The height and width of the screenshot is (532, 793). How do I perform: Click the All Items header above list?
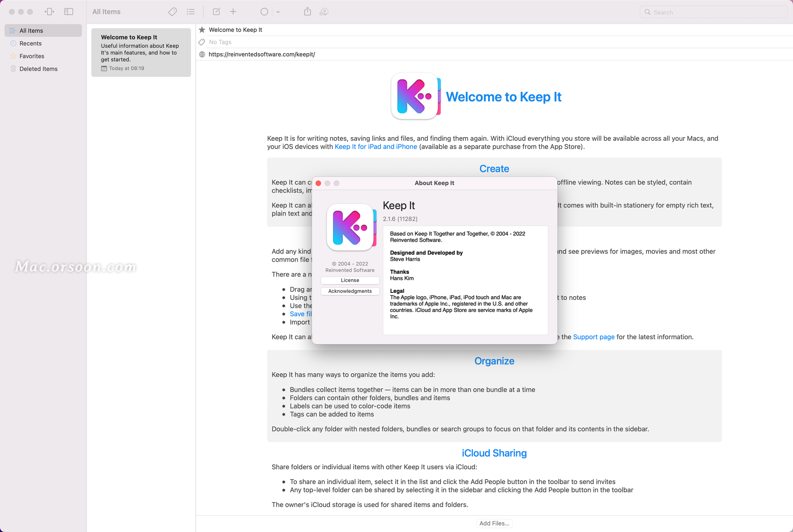(107, 12)
